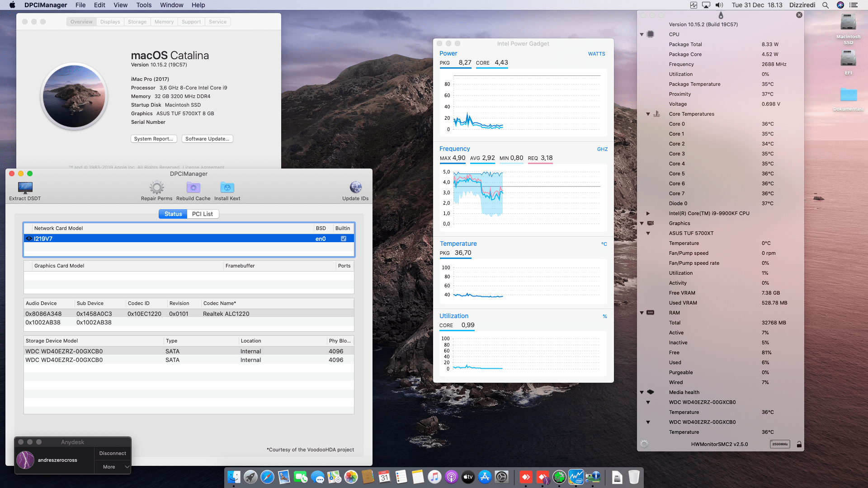Select the Realtek ALC1220 audio row

tap(189, 314)
